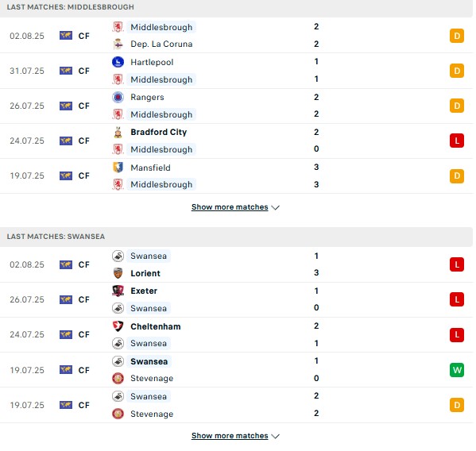Expand more Middlesbrough matches
The image size is (476, 451).
coord(235,207)
